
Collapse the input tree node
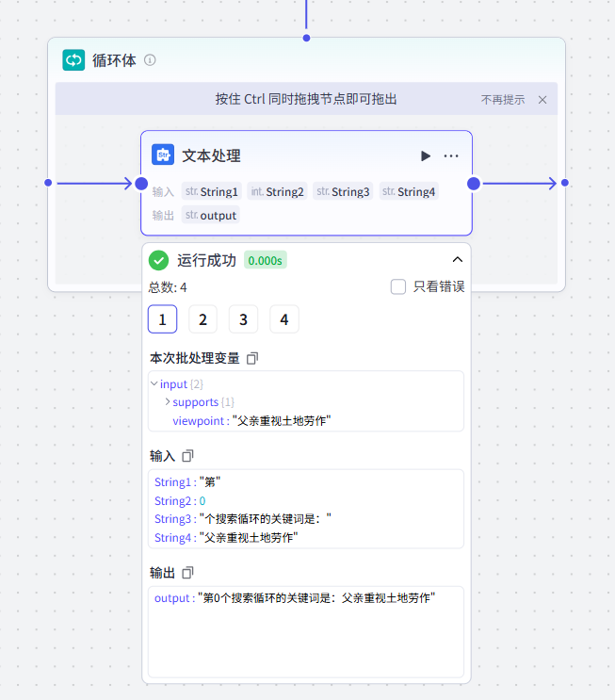click(154, 383)
